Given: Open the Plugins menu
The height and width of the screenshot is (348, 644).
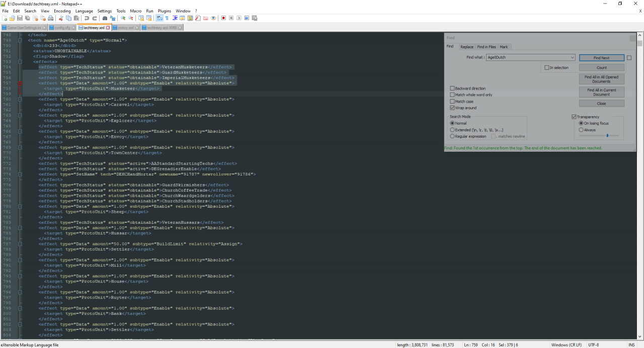Looking at the screenshot, I should click(165, 11).
